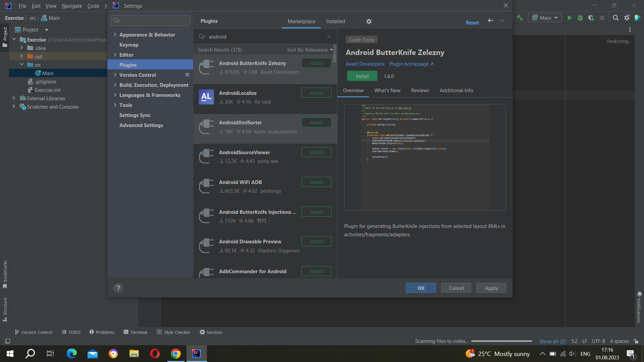Click the Build project hammer icon
The height and width of the screenshot is (362, 644).
tap(520, 18)
